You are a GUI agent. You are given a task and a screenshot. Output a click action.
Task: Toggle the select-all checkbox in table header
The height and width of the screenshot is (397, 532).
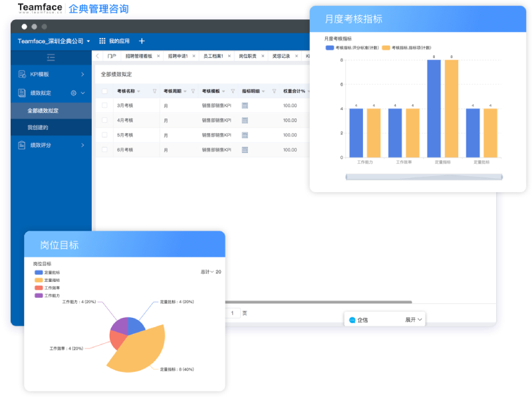point(104,91)
